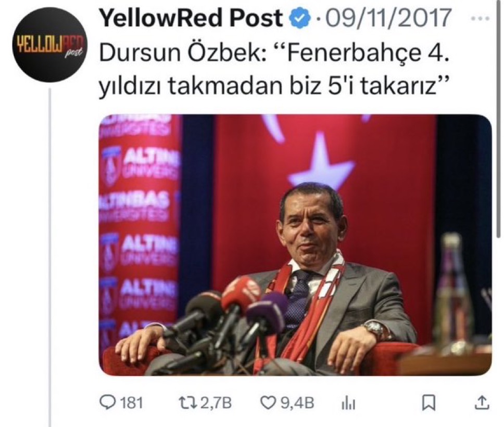The width and height of the screenshot is (504, 427).
Task: Open the YellowRed Post profile avatar
Action: coord(49,46)
